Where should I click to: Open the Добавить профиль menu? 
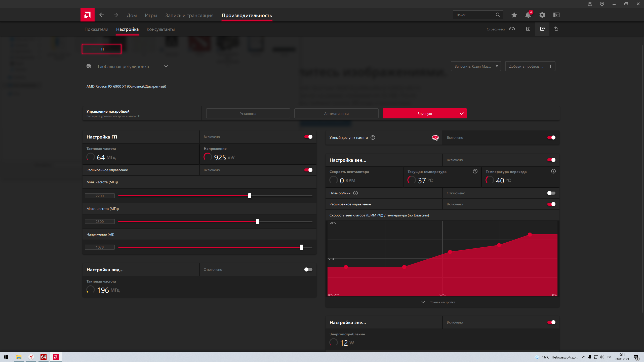tap(530, 66)
